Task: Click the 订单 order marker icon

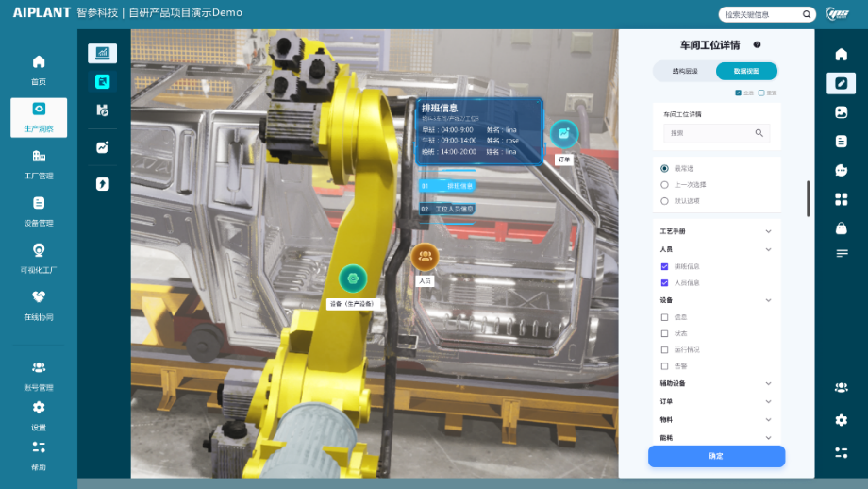Action: [x=564, y=133]
